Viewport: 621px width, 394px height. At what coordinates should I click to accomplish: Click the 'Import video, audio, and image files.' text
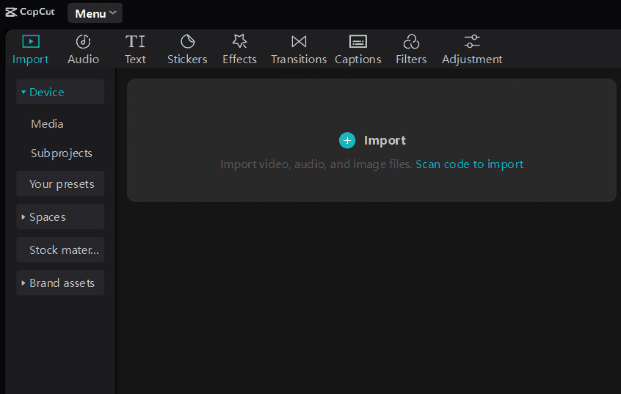pyautogui.click(x=316, y=164)
